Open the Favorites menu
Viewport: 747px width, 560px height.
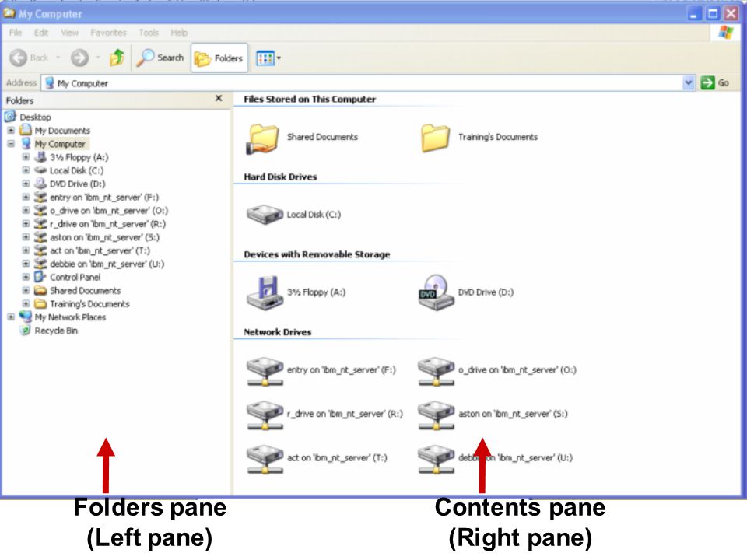109,33
